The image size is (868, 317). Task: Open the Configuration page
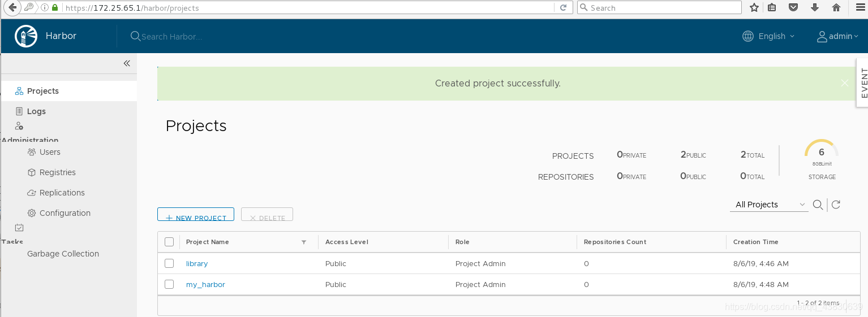[x=65, y=213]
